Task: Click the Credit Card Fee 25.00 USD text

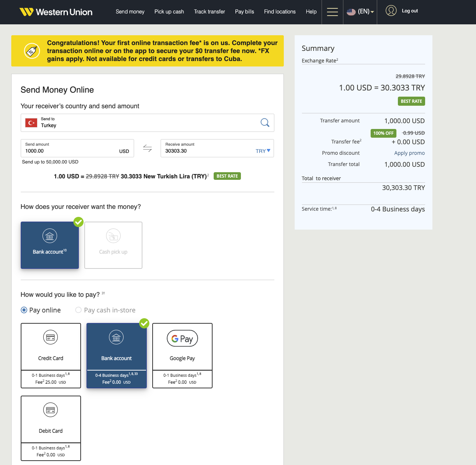Action: point(51,382)
